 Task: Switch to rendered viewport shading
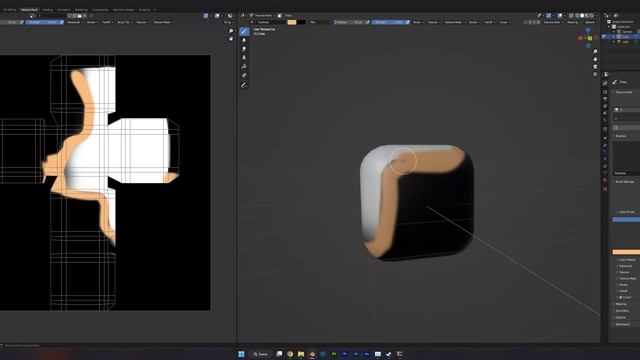[591, 16]
